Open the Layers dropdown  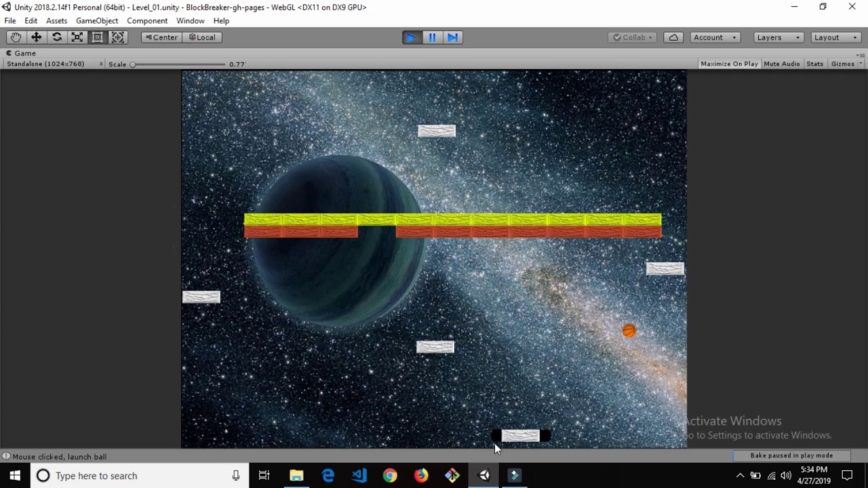point(778,37)
